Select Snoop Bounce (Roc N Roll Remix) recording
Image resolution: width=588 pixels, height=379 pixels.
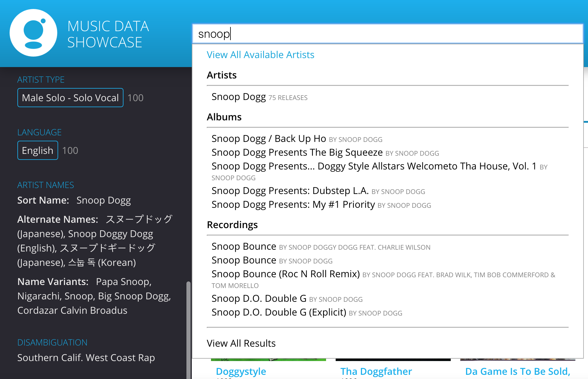click(x=285, y=274)
